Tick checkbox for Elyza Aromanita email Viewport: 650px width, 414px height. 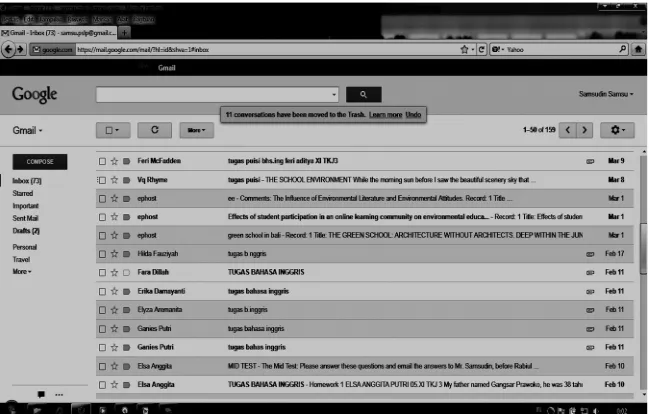click(x=102, y=310)
